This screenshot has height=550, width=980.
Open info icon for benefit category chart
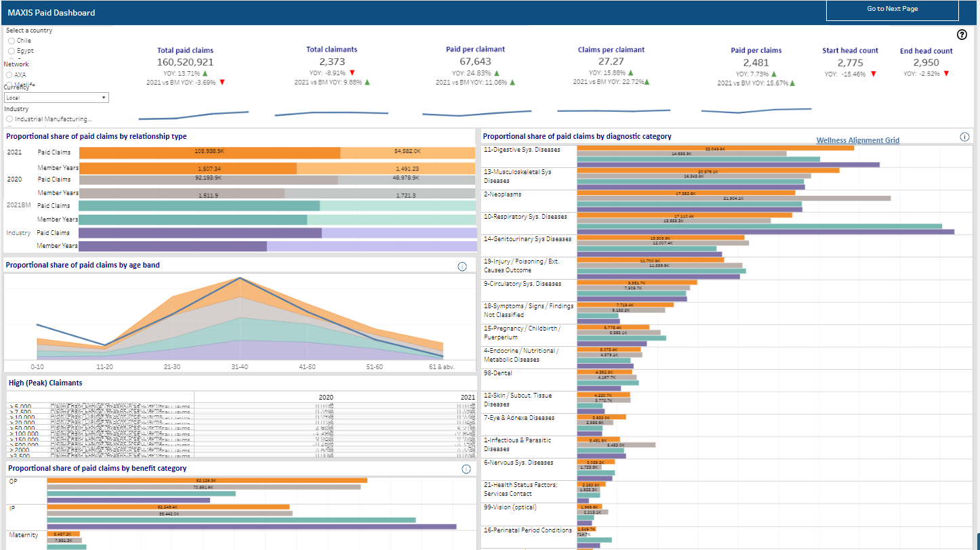pos(466,469)
